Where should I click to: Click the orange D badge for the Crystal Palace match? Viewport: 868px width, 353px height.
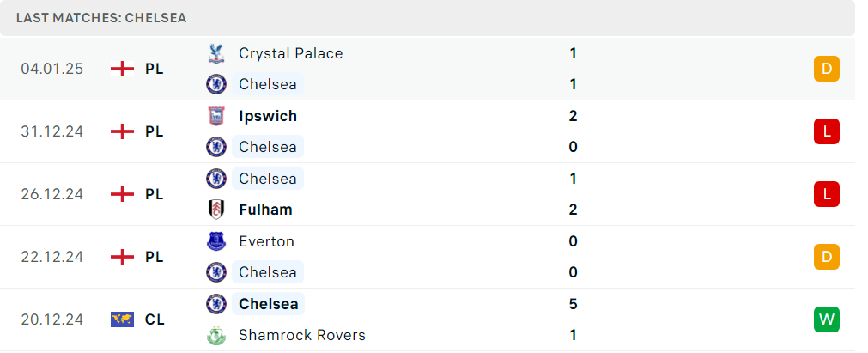pyautogui.click(x=827, y=69)
